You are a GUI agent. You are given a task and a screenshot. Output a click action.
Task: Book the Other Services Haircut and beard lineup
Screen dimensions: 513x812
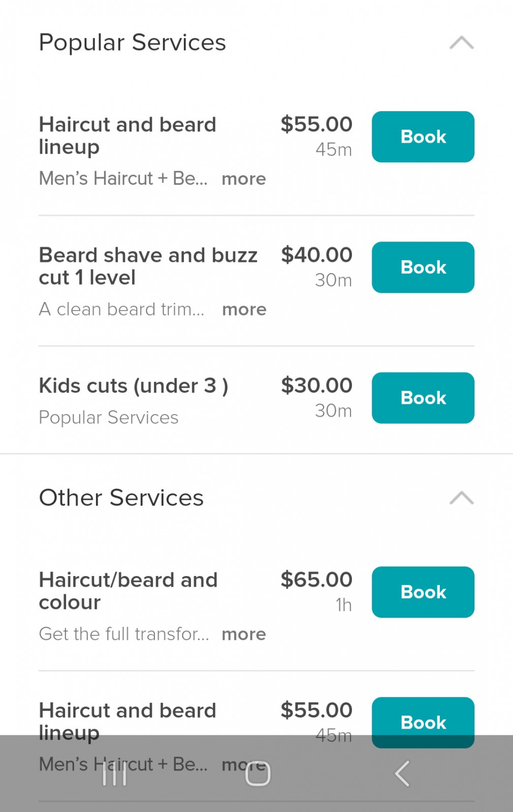423,718
